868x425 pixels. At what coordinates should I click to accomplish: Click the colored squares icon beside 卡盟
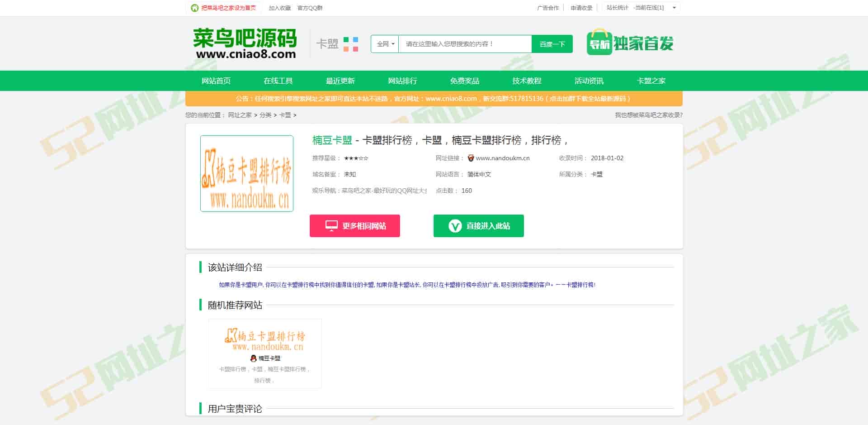(x=351, y=44)
